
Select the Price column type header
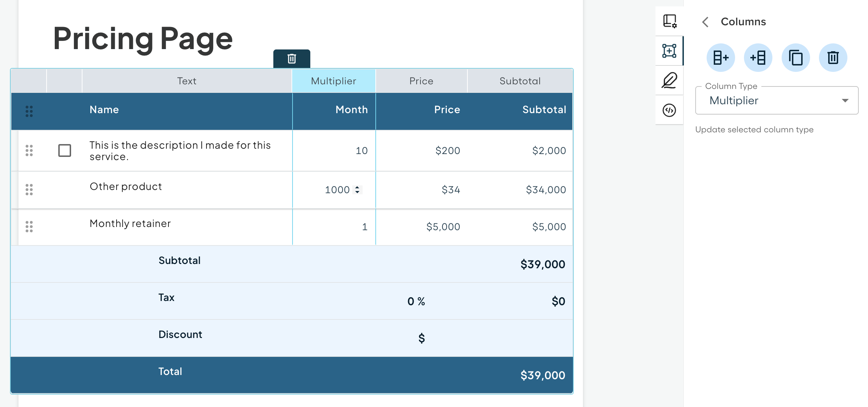(421, 81)
